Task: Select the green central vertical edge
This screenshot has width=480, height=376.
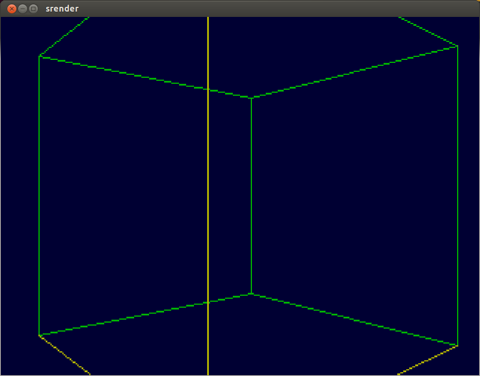Action: (251, 196)
